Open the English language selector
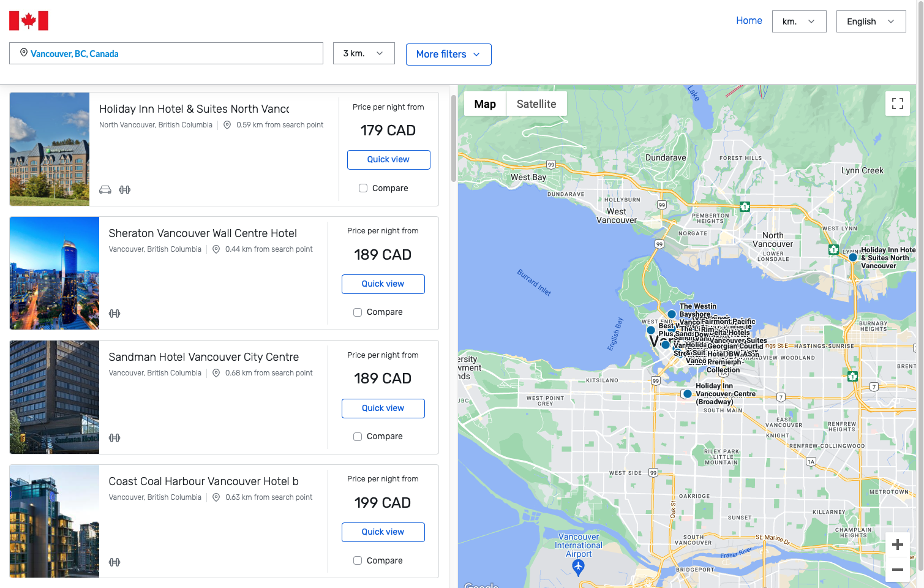 (x=871, y=21)
